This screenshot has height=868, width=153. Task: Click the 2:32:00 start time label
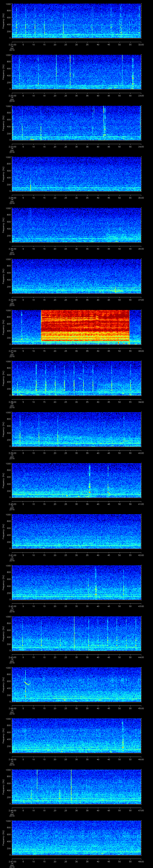[12, 96]
